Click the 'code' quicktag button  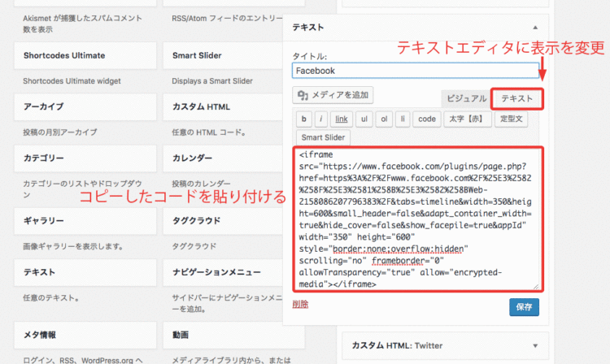click(426, 119)
